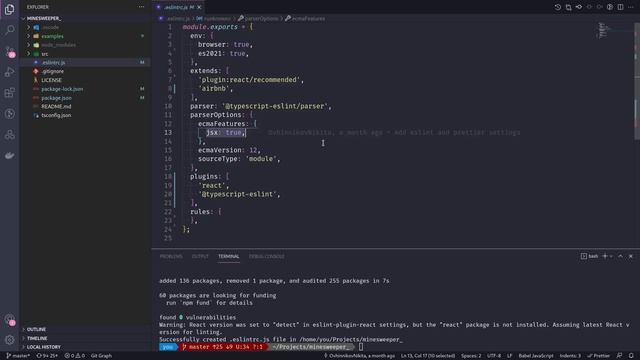Click the bash terminal profile label
This screenshot has width=640, height=360.
pos(589,256)
